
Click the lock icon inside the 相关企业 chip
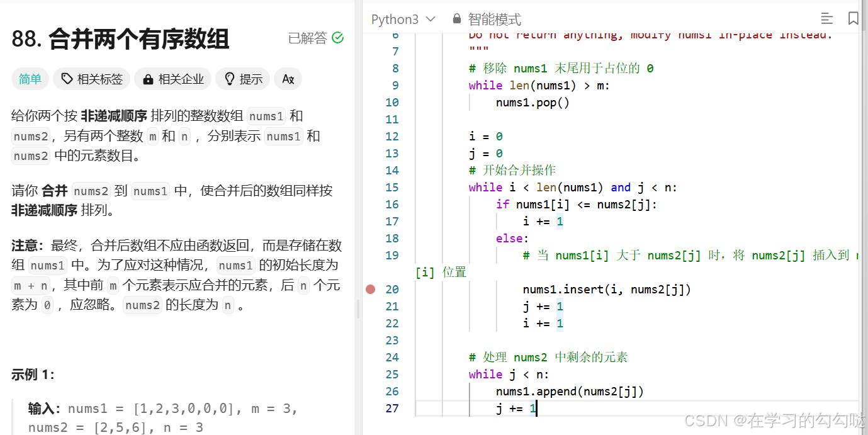(x=149, y=79)
